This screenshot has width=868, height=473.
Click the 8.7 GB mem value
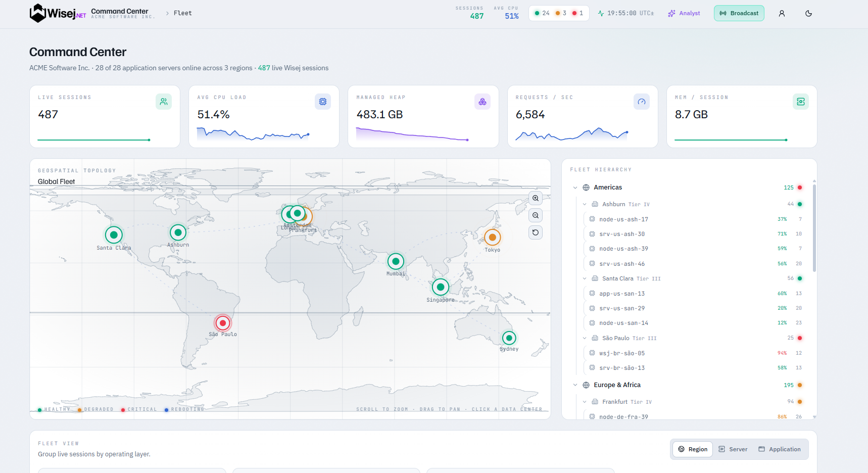point(691,115)
